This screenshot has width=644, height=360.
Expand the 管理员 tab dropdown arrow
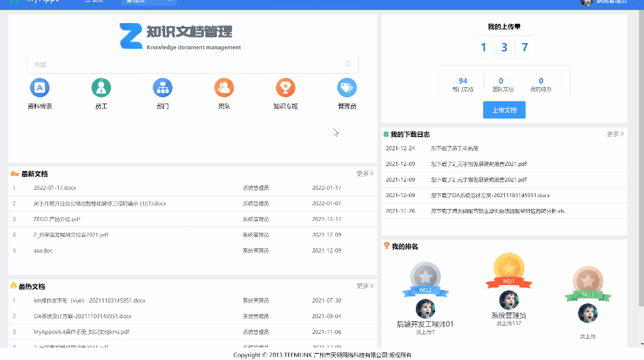171,2
